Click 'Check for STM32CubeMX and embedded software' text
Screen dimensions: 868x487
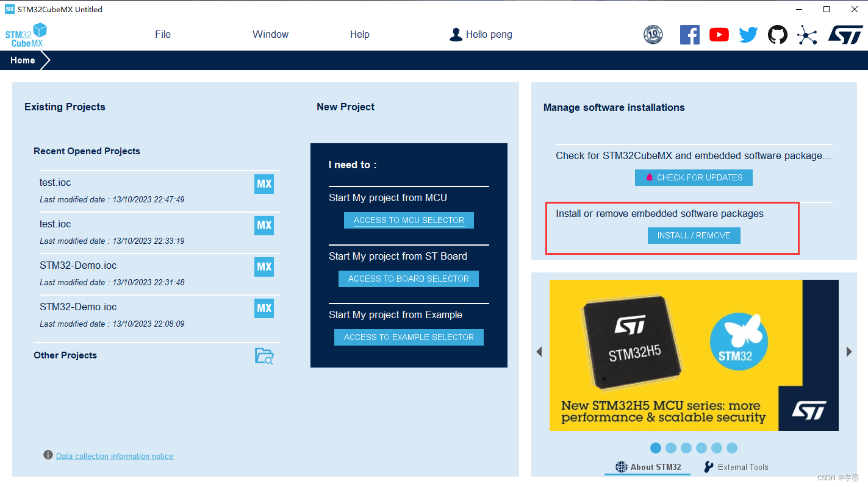tap(694, 155)
